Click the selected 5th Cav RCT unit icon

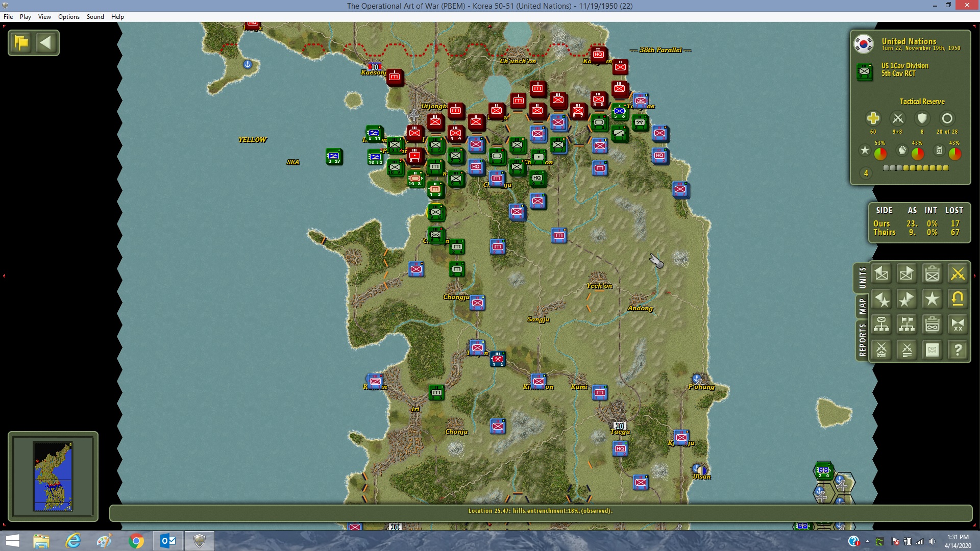pos(864,71)
